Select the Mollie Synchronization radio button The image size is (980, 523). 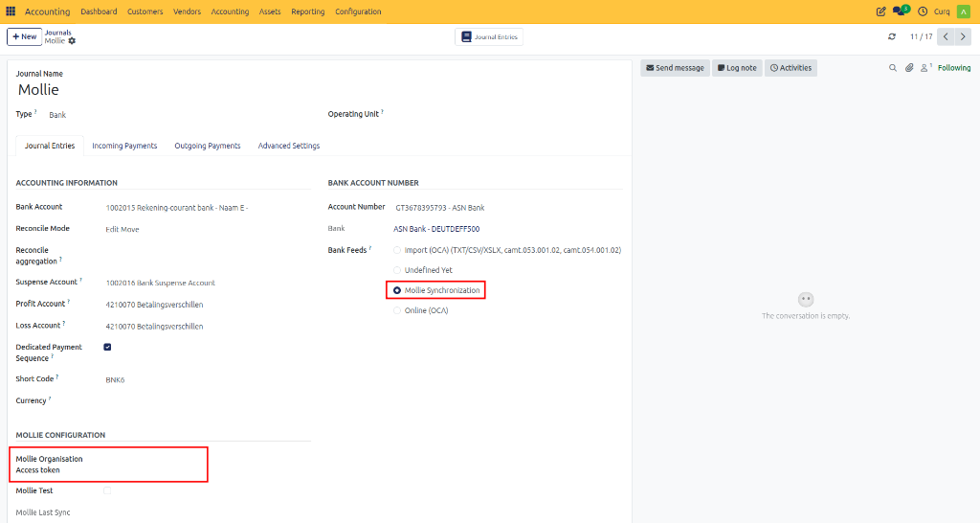(397, 290)
